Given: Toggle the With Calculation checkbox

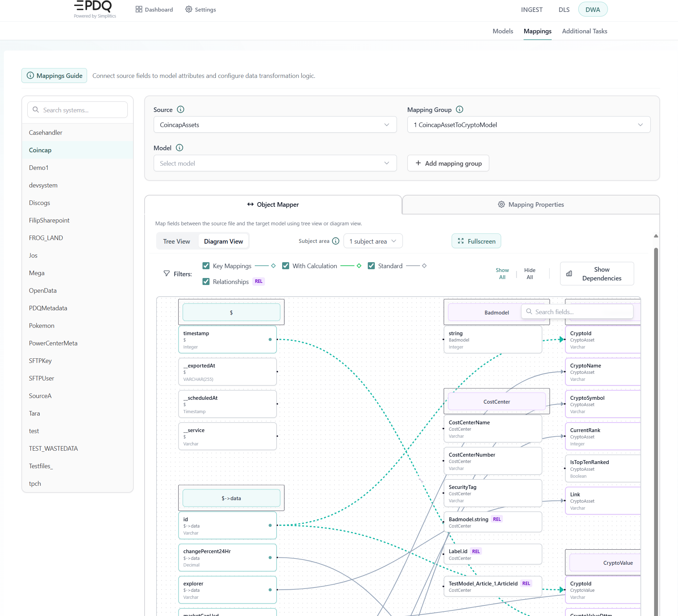Looking at the screenshot, I should click(x=286, y=266).
